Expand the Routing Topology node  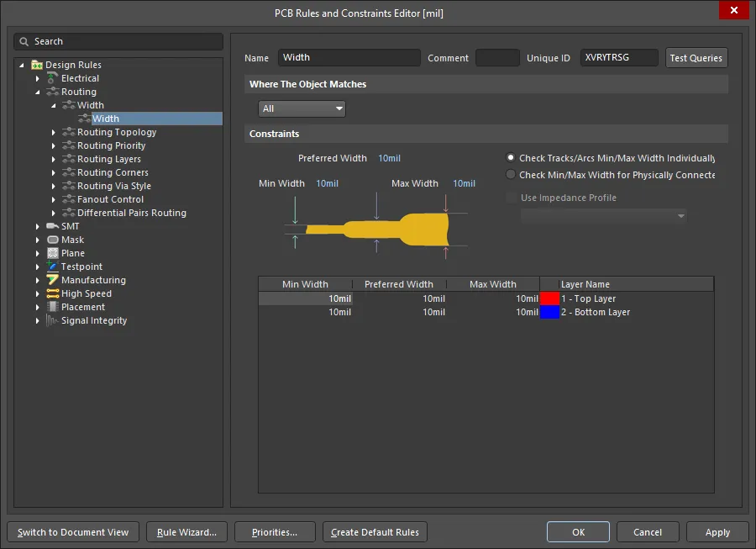pyautogui.click(x=54, y=132)
